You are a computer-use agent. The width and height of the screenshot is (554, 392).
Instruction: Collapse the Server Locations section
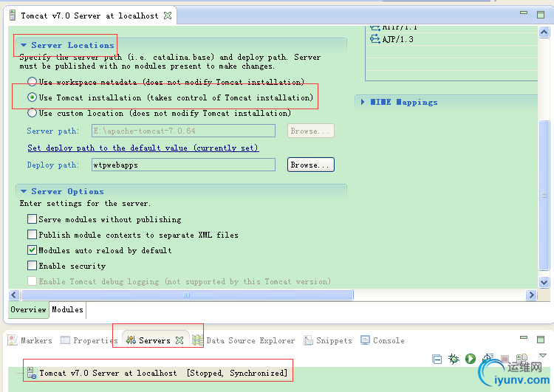(x=24, y=45)
